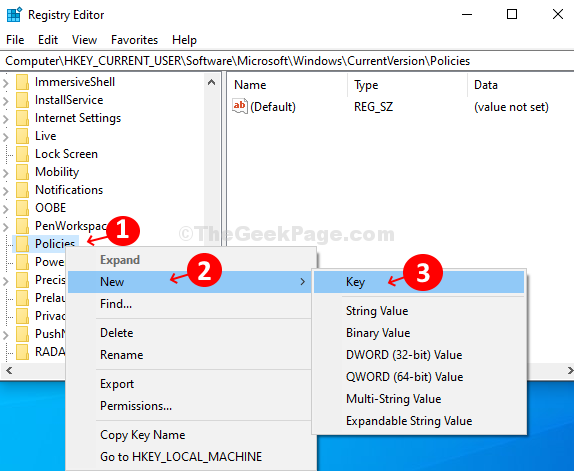
Task: Select the Internet Settings folder icon
Action: click(x=22, y=118)
